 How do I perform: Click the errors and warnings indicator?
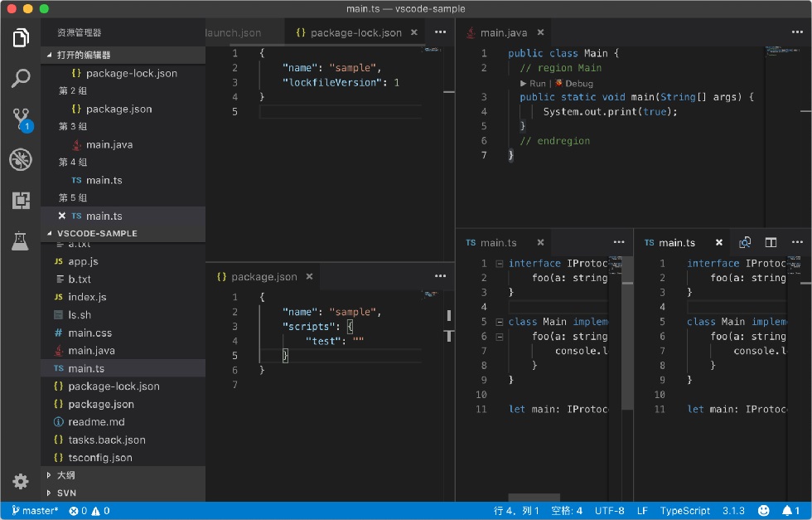click(89, 511)
